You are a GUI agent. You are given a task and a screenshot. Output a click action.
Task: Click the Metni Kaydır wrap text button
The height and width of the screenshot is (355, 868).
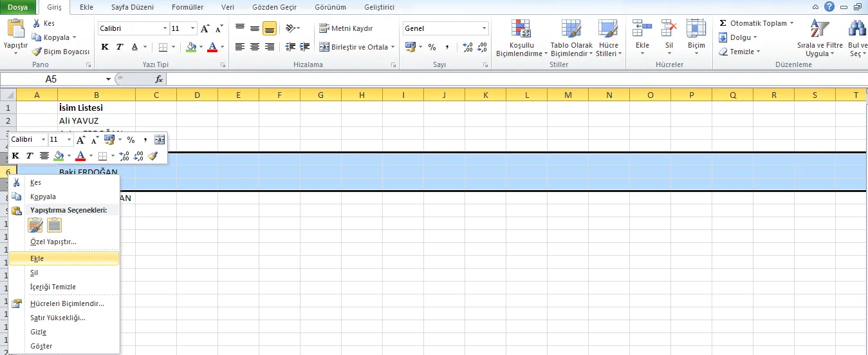[346, 28]
